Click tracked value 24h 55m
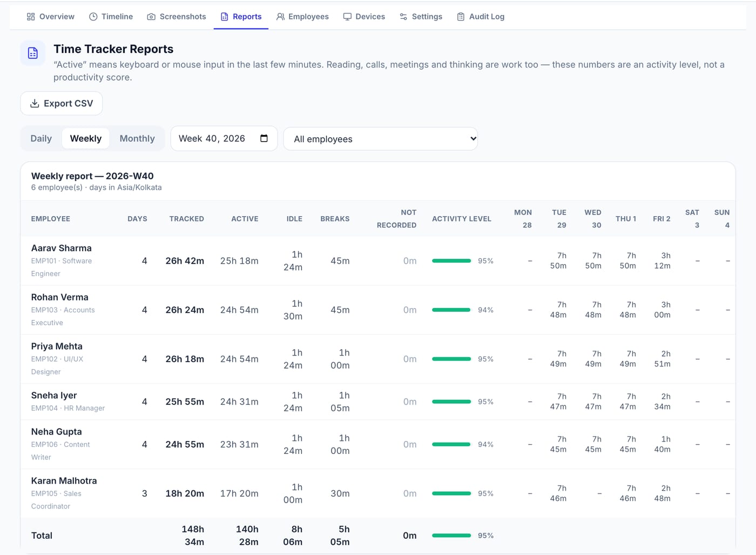The width and height of the screenshot is (756, 555). (185, 445)
